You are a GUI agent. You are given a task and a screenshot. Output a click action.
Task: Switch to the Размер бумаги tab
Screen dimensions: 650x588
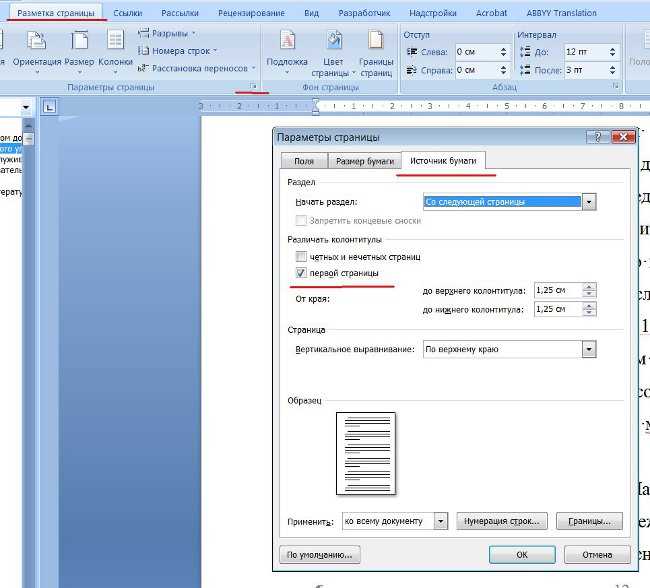364,161
